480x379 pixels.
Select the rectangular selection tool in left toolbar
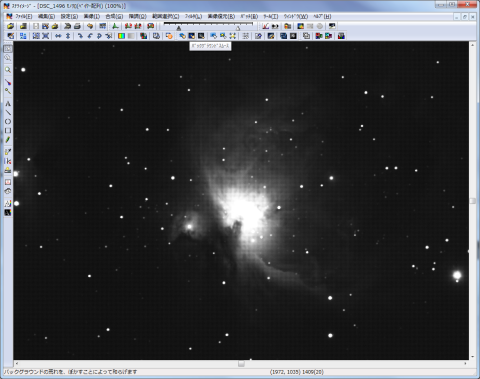(x=8, y=49)
